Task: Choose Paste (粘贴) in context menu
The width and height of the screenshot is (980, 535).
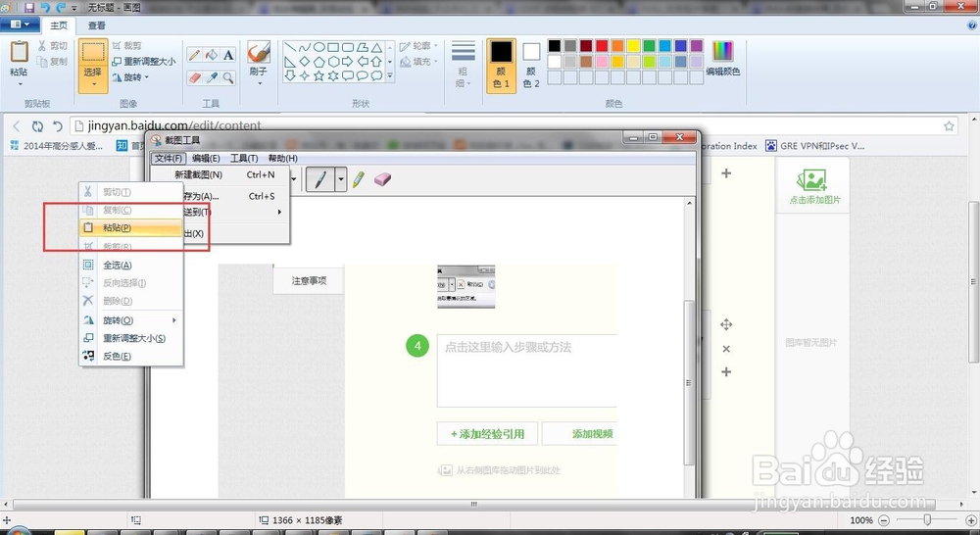Action: point(131,228)
